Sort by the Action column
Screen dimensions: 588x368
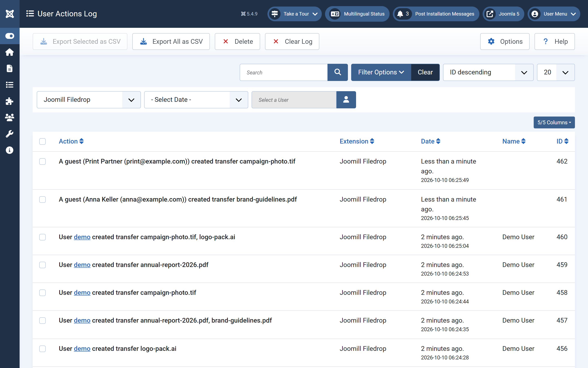point(71,141)
